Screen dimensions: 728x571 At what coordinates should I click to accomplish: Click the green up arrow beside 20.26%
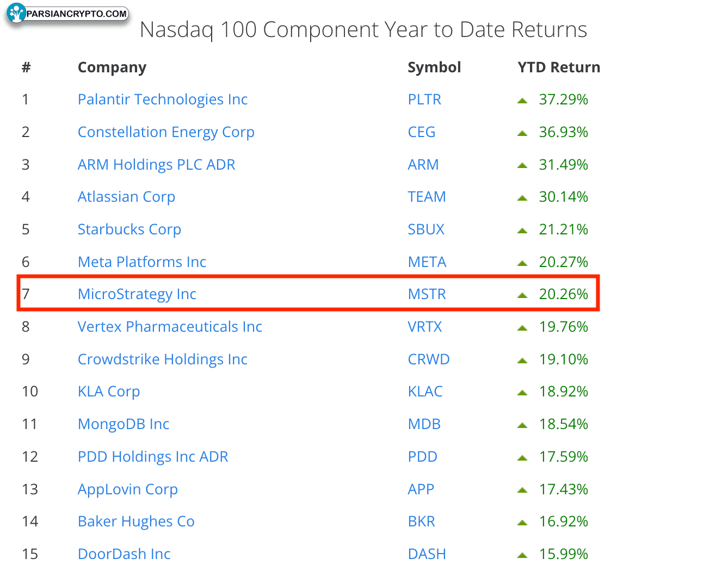click(522, 295)
